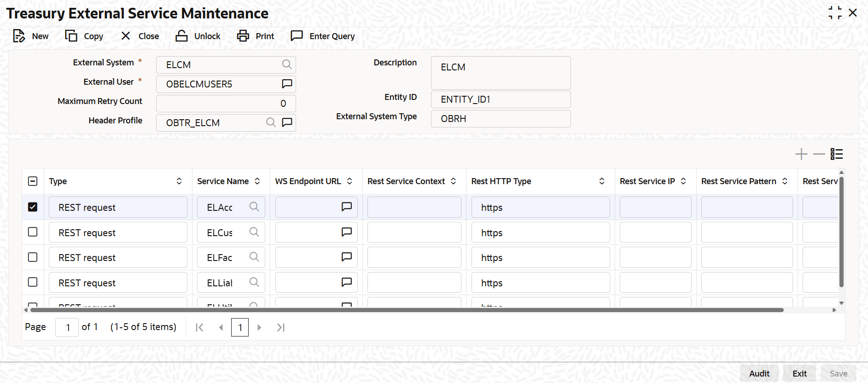The height and width of the screenshot is (383, 868).
Task: Open Header Profile comment popup icon
Action: 287,122
